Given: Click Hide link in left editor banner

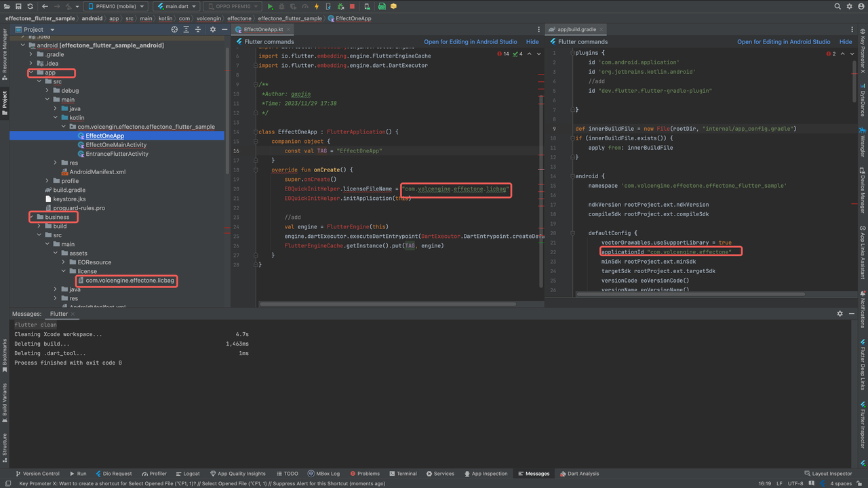Looking at the screenshot, I should pos(532,42).
